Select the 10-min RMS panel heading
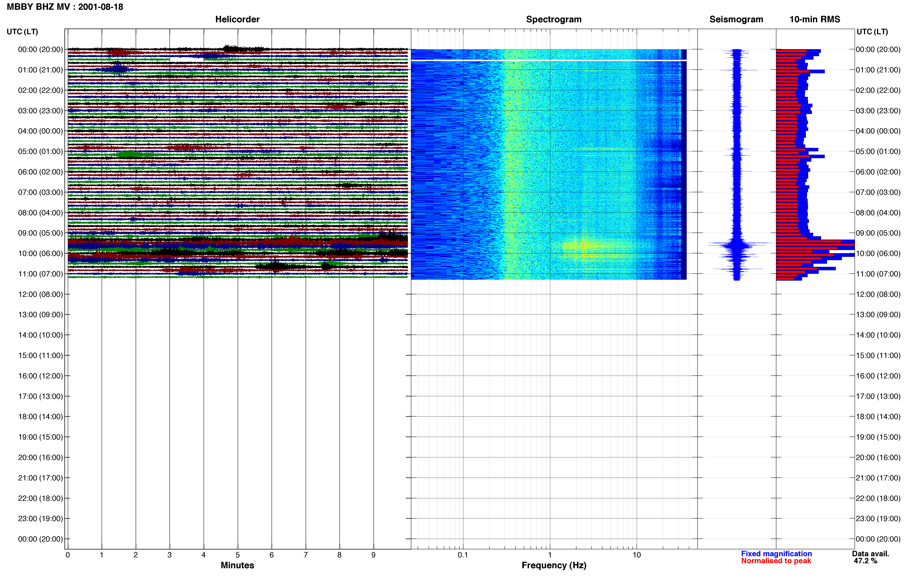This screenshot has width=924, height=578. click(x=815, y=19)
